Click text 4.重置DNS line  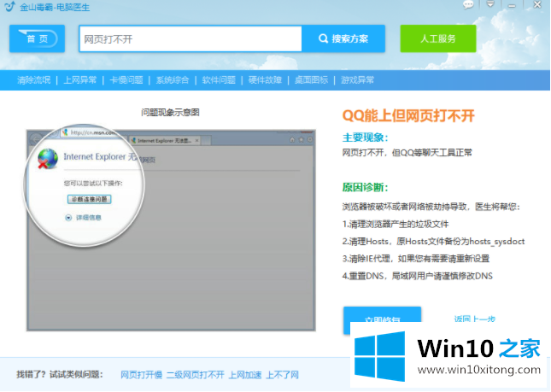point(418,276)
